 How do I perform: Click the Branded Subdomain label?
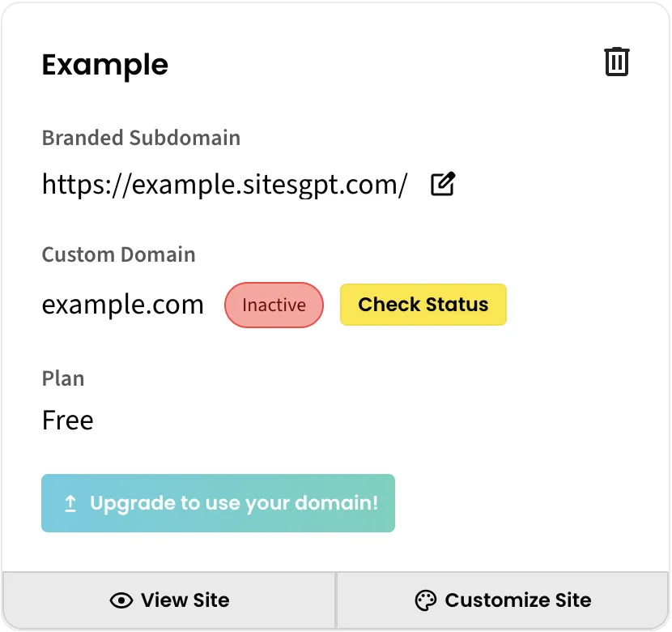tap(141, 138)
